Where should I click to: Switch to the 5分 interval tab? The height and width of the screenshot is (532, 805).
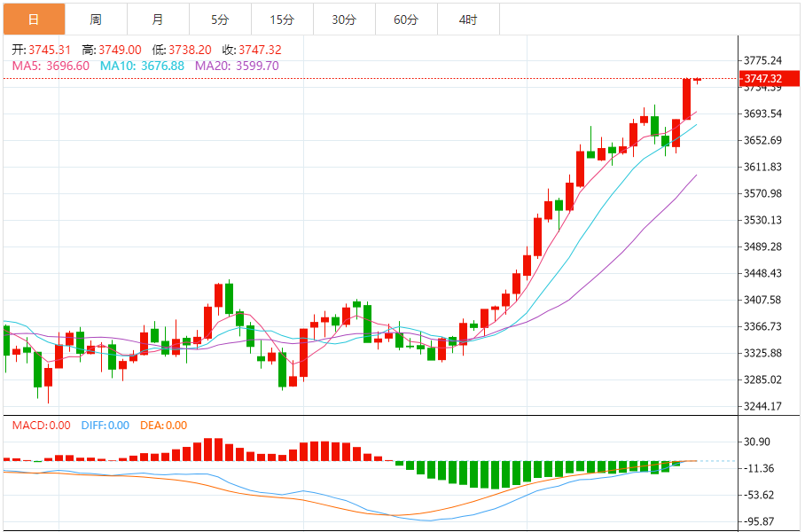click(220, 19)
